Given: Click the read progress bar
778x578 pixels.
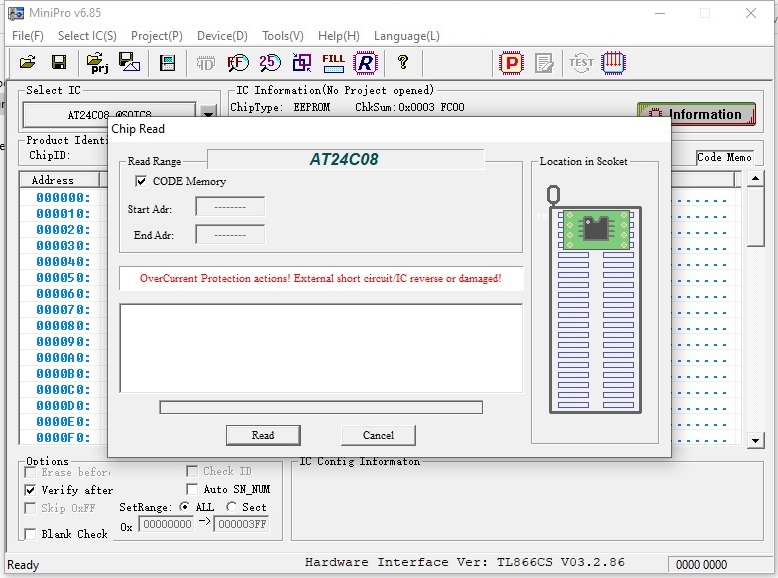Looking at the screenshot, I should 321,407.
